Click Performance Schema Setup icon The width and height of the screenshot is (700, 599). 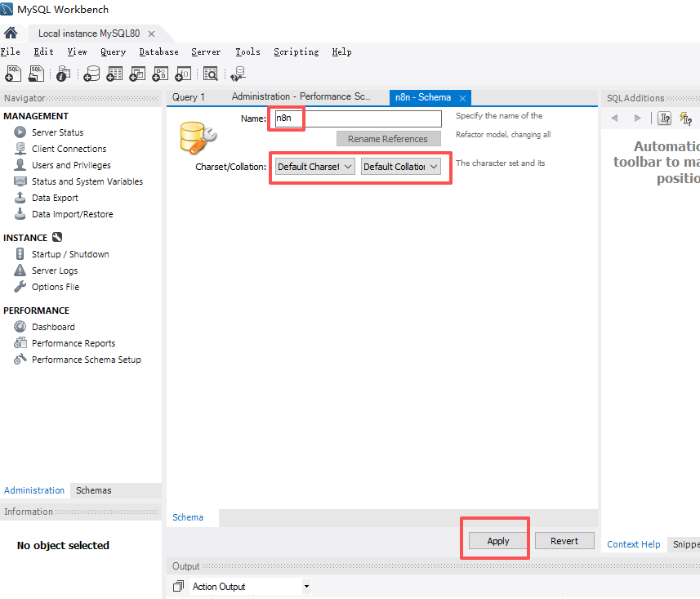(x=20, y=359)
